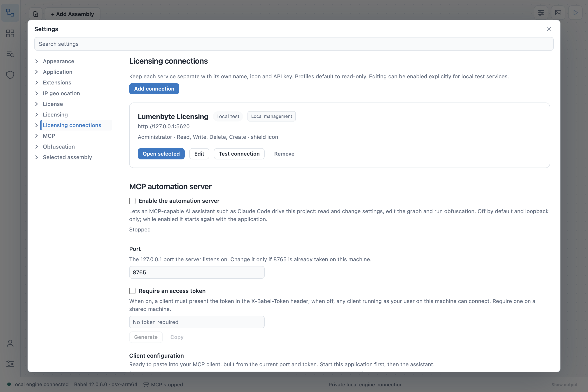Click the http://127.0.0.1:5620 address text

click(x=164, y=126)
